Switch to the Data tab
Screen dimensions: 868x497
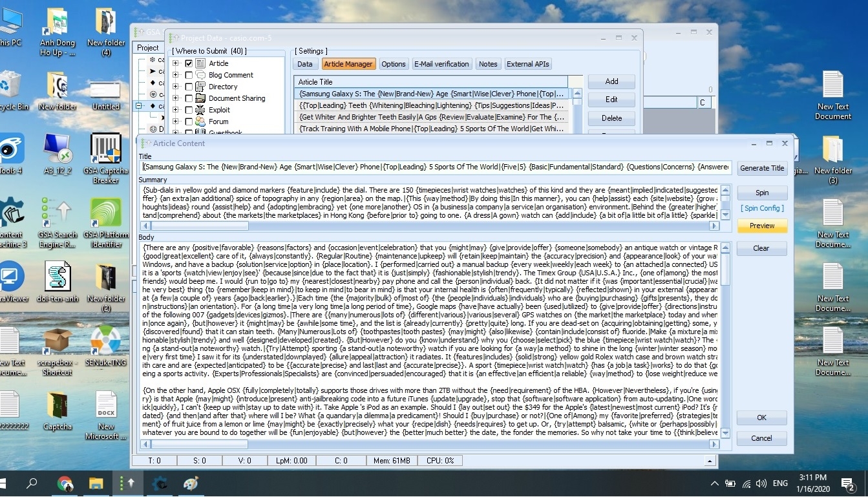point(305,64)
